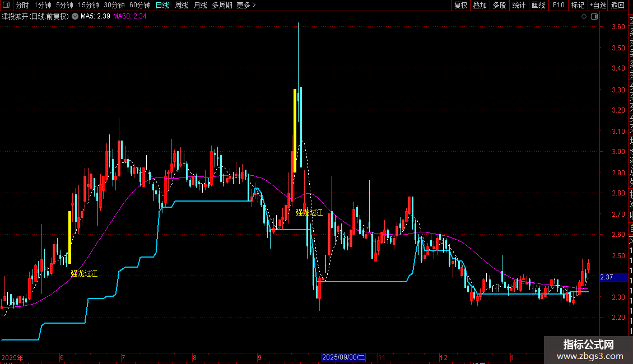Toggle the side panel icon right of the diamond
The image size is (633, 364).
click(x=594, y=17)
